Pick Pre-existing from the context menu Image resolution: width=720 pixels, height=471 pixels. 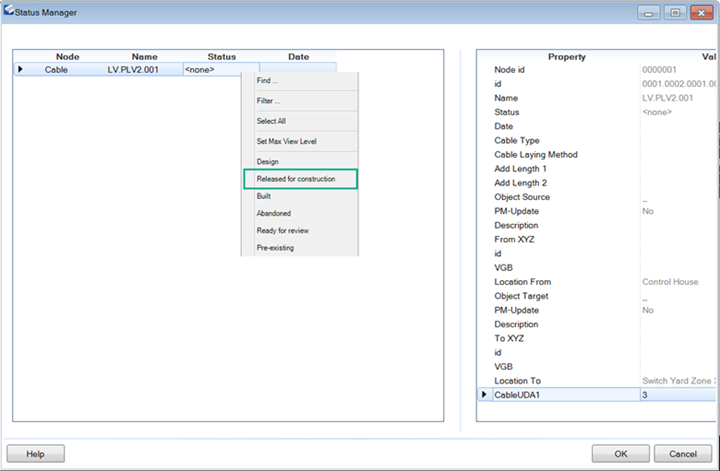tap(275, 247)
